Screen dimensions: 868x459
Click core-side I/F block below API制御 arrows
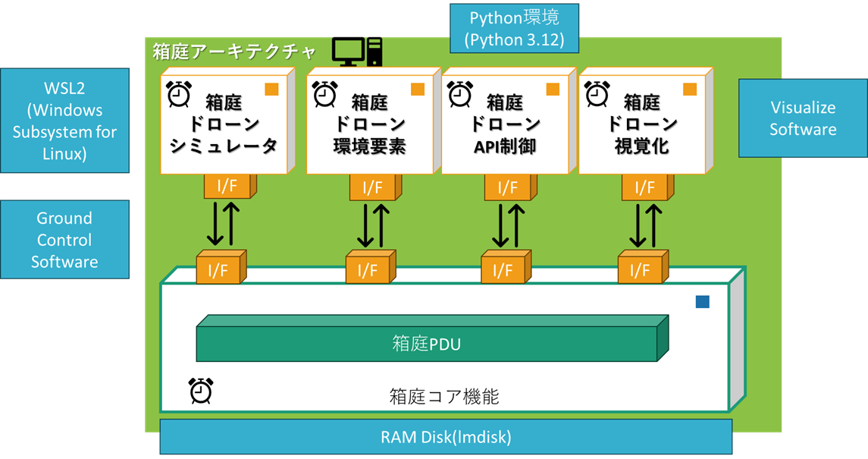(x=506, y=267)
